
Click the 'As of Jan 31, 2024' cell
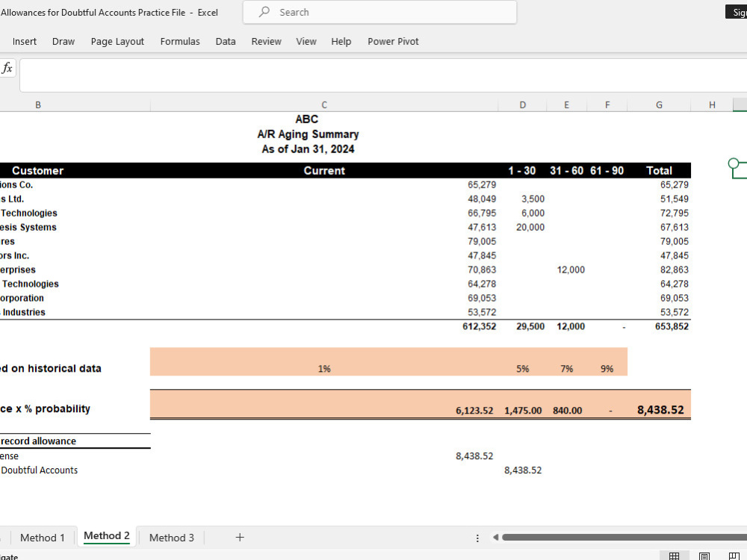point(308,149)
